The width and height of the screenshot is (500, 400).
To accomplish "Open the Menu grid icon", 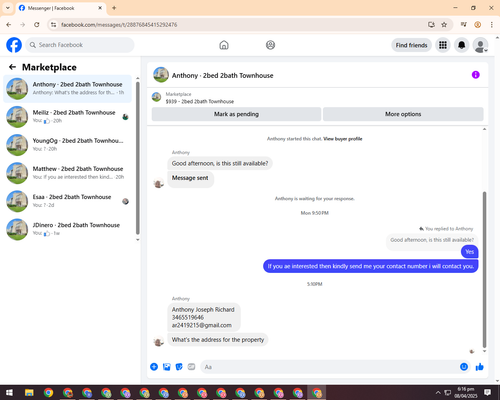I will tap(443, 45).
